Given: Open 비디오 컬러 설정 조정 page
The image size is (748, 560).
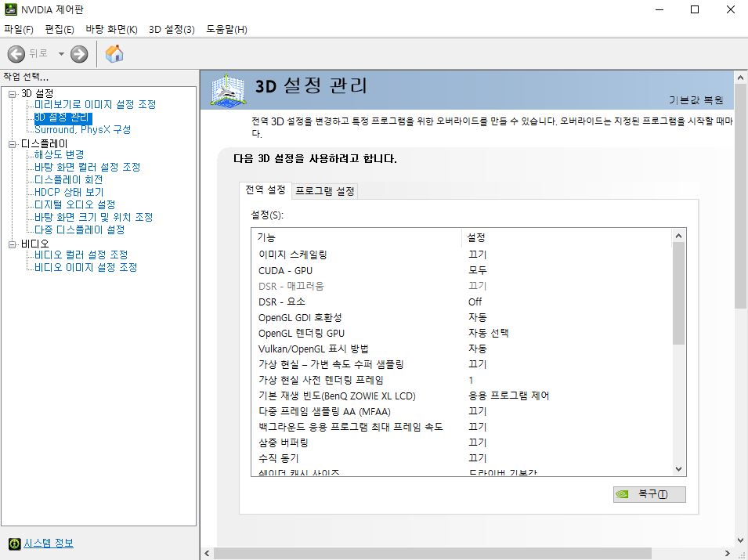Looking at the screenshot, I should (x=81, y=255).
